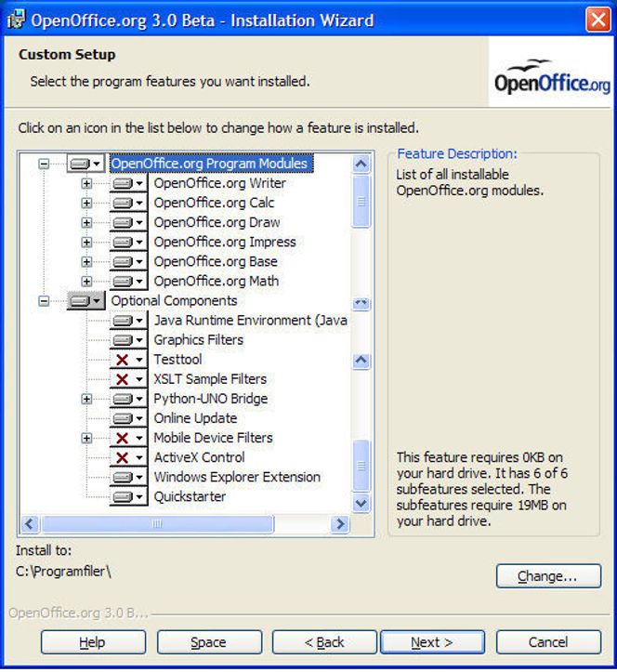Expand the Mobile Device Filters node
The image size is (617, 672).
coord(86,438)
